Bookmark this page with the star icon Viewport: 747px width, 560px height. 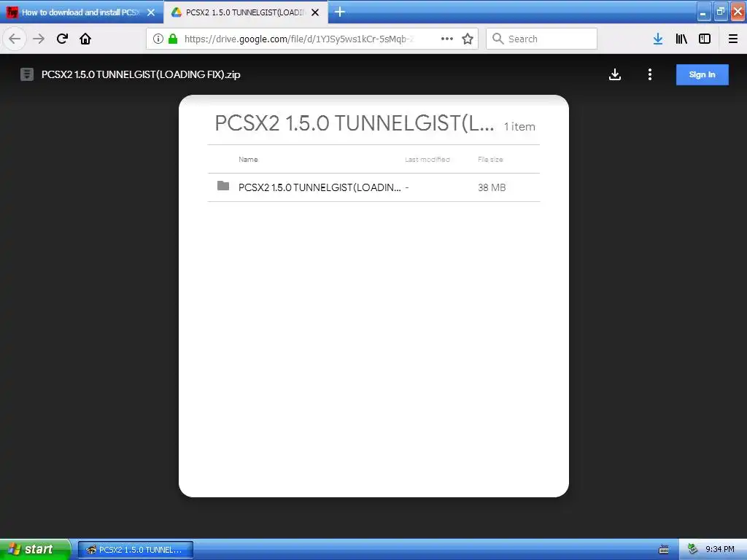click(468, 39)
